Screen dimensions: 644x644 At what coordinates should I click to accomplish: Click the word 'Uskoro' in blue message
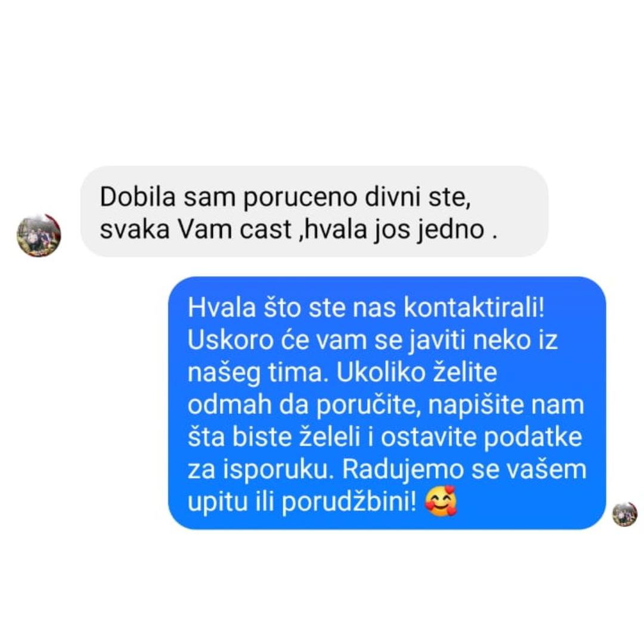[x=231, y=340]
